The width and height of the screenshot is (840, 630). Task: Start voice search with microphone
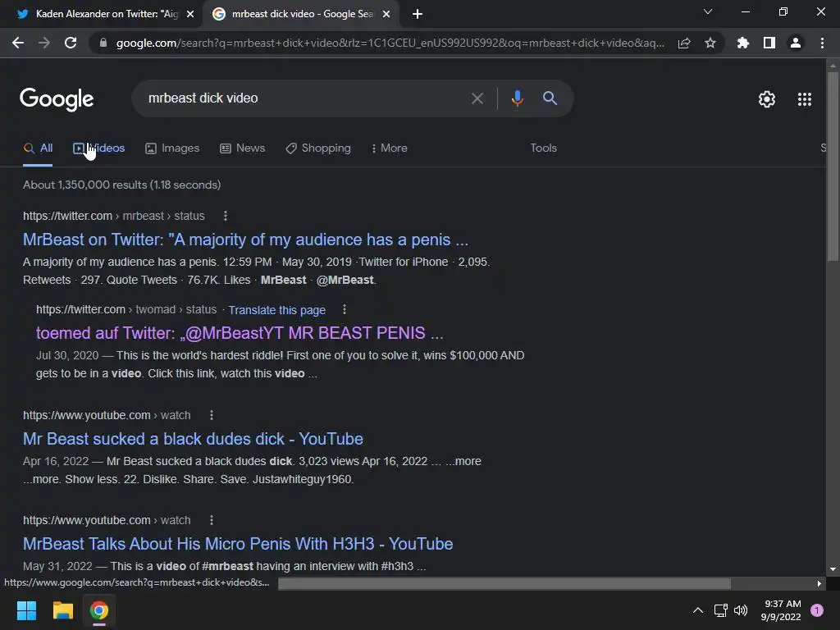click(x=518, y=98)
